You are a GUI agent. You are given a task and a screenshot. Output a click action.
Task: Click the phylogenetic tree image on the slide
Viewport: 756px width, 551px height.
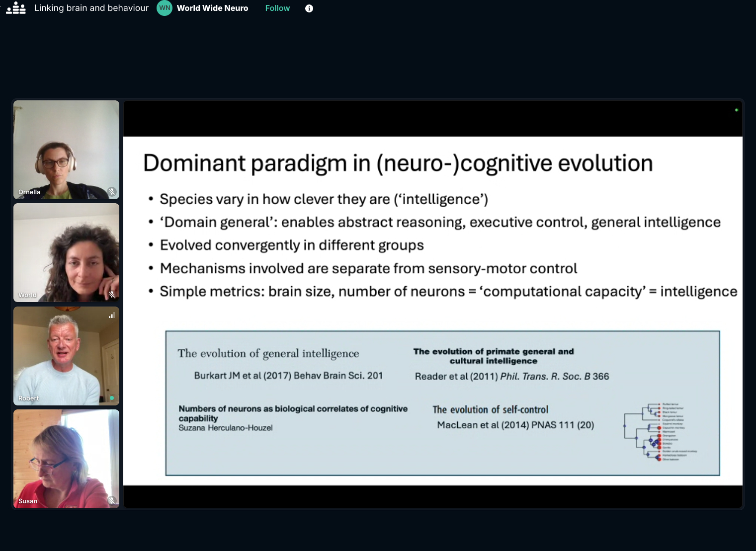pos(660,432)
